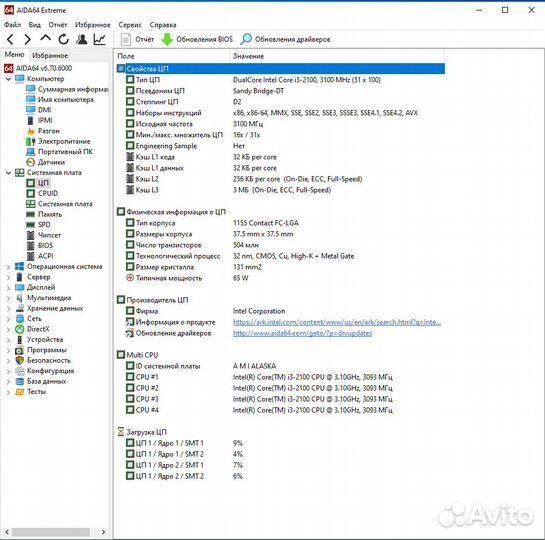Collapse the Компьютер tree node
545x540 pixels.
(x=8, y=79)
